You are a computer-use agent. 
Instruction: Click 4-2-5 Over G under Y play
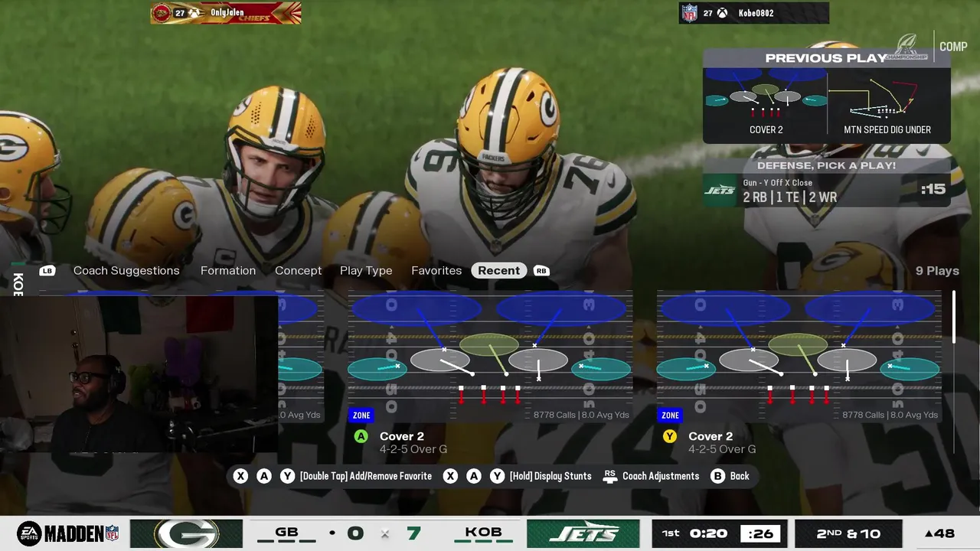click(722, 449)
